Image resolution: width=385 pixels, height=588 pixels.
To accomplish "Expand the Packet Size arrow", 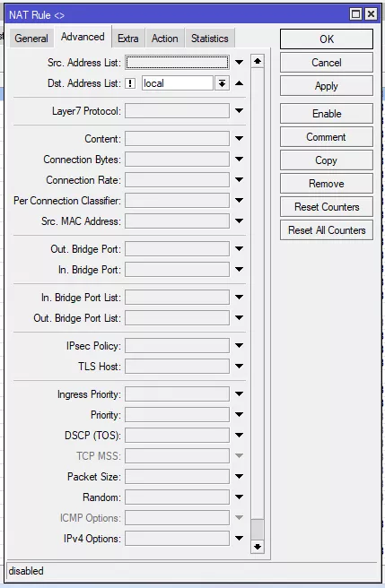I will [x=239, y=476].
